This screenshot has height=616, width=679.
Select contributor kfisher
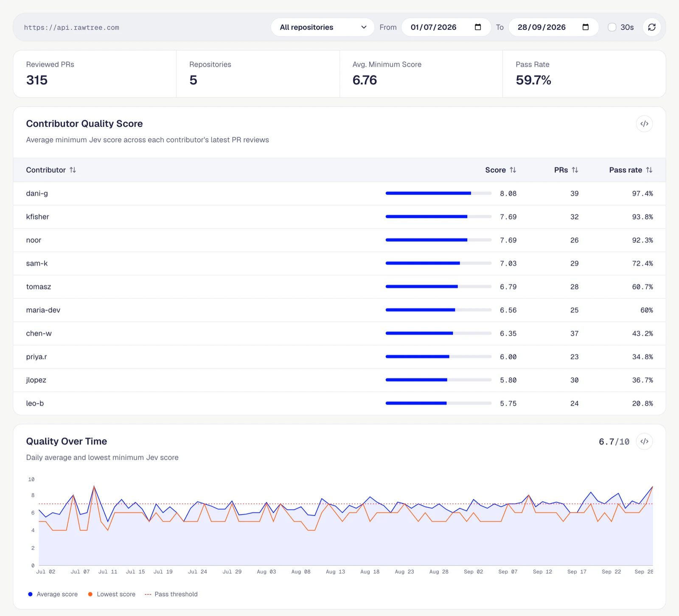tap(37, 217)
